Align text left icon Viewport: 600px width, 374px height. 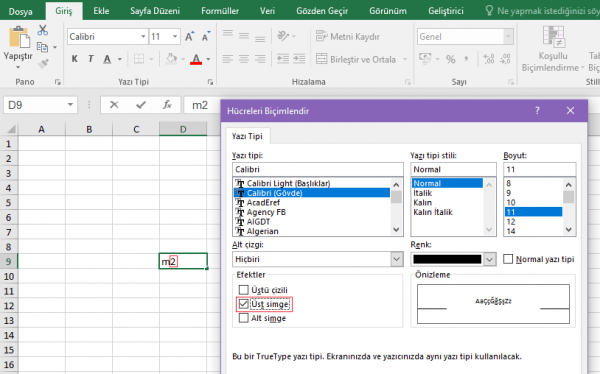[228, 59]
